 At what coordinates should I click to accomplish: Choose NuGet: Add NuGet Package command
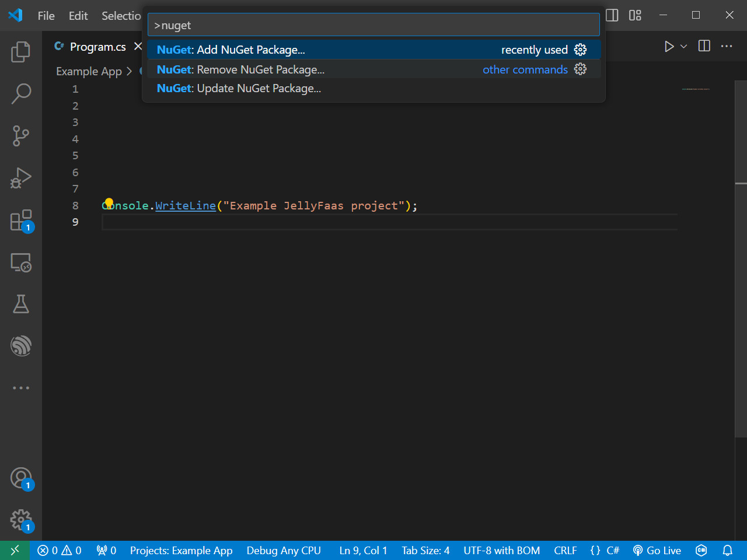click(373, 50)
